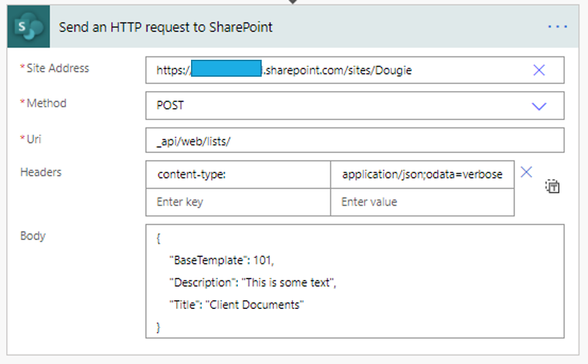Collapse the action by its title

point(166,28)
